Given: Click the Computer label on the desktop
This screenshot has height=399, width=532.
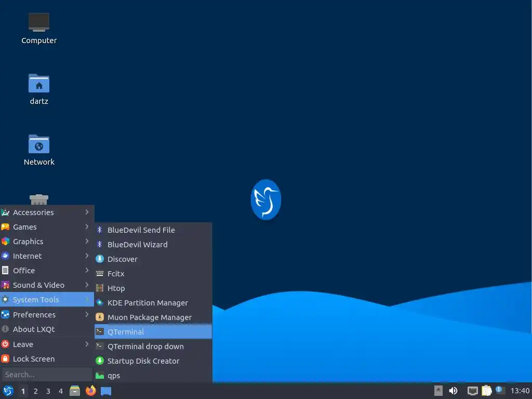Looking at the screenshot, I should [39, 41].
